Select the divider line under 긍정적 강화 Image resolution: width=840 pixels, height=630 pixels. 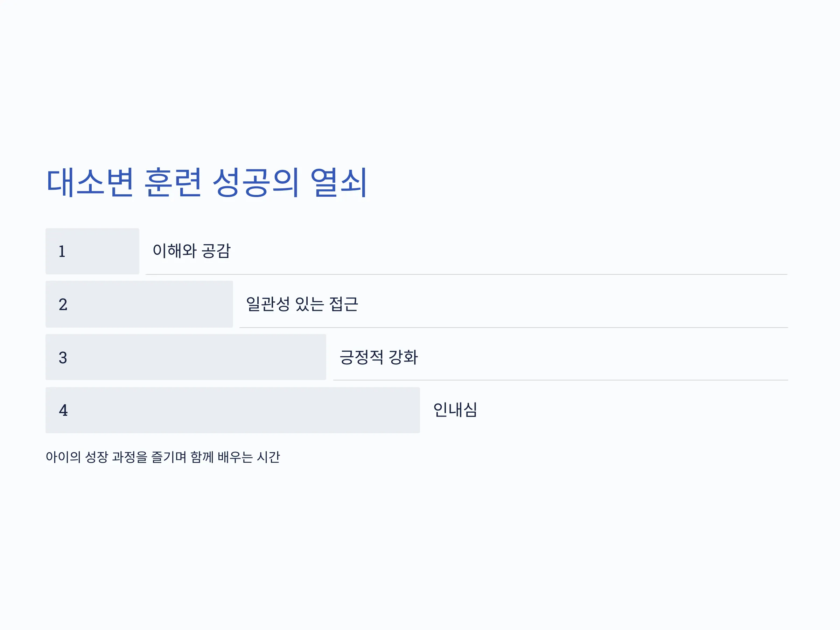click(x=560, y=380)
